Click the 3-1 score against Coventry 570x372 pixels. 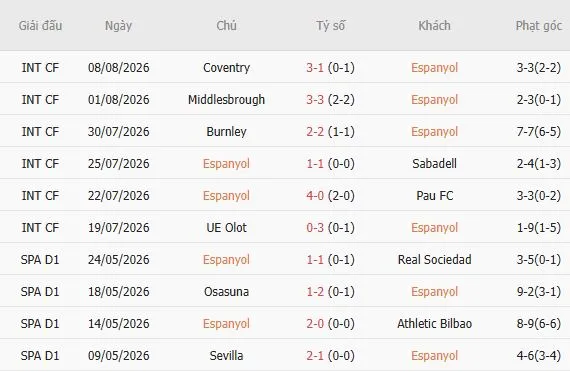pyautogui.click(x=315, y=68)
